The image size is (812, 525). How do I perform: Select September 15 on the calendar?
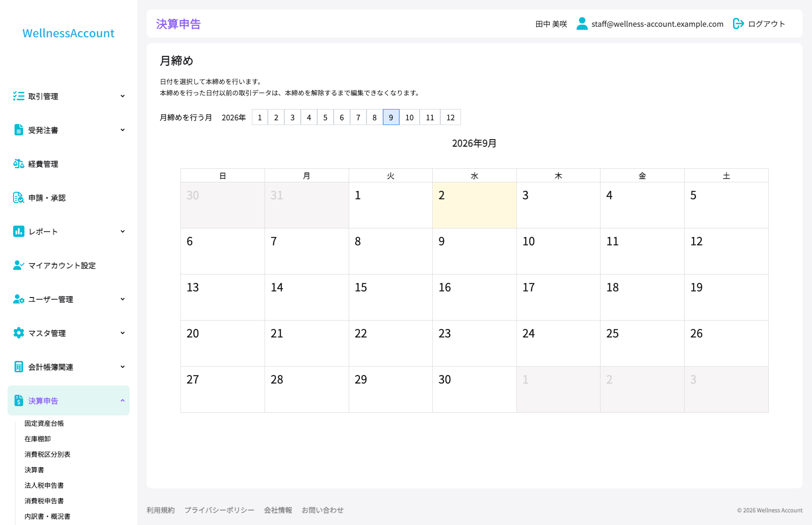[390, 298]
